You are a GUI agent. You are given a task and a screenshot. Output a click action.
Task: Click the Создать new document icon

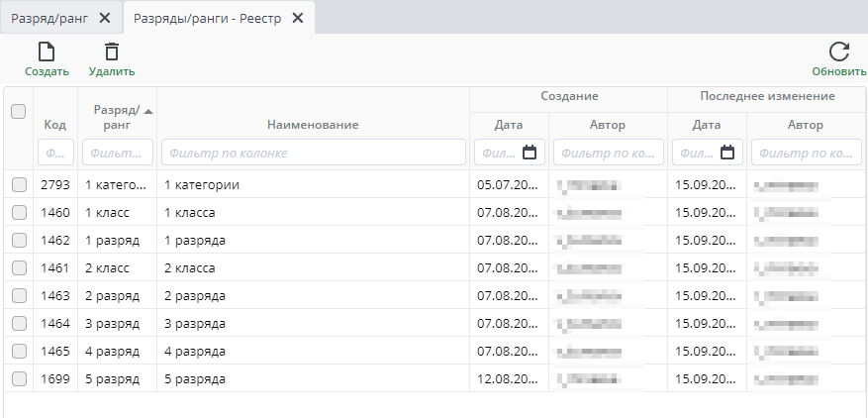tap(47, 52)
